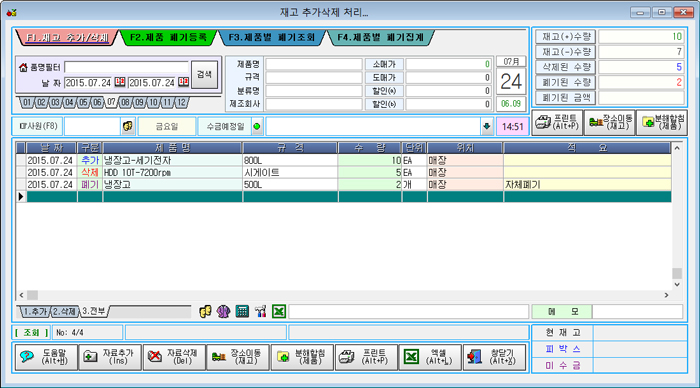Switch to F1.재고 추가/삭제 tab

pos(67,38)
